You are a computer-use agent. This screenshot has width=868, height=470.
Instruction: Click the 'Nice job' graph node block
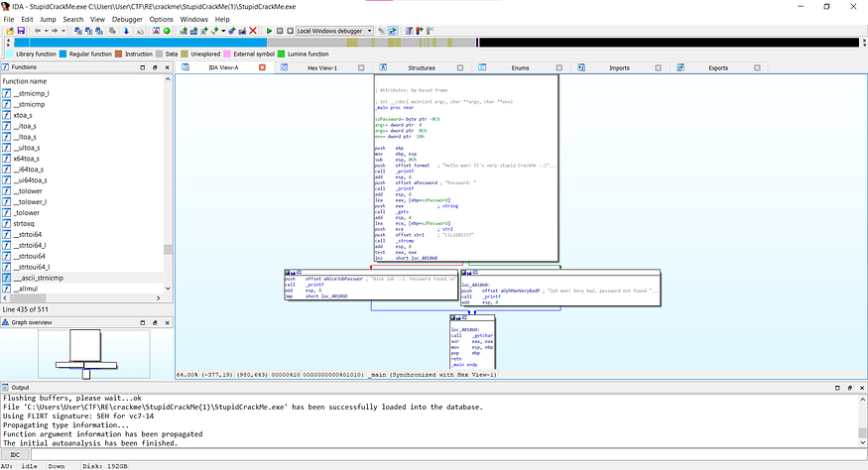click(x=371, y=285)
